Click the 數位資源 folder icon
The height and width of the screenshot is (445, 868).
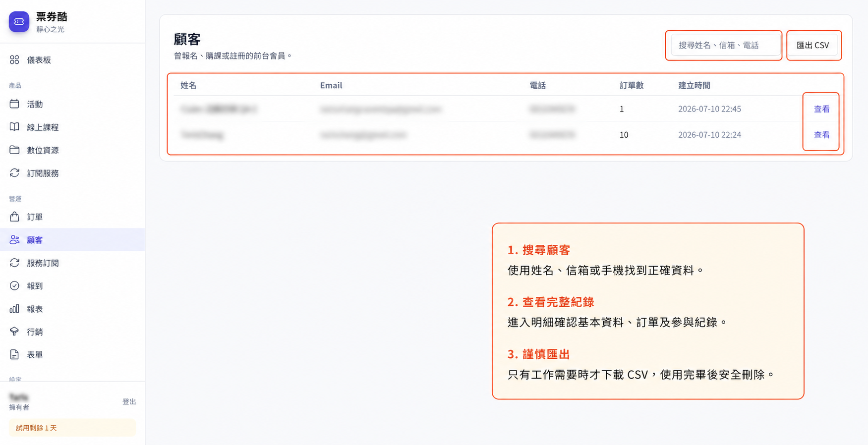tap(14, 150)
